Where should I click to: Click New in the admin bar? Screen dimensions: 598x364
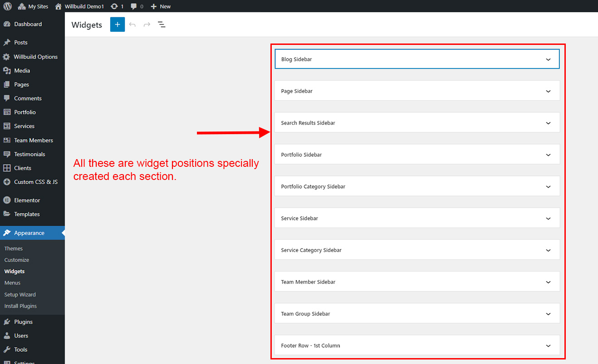[x=161, y=6]
